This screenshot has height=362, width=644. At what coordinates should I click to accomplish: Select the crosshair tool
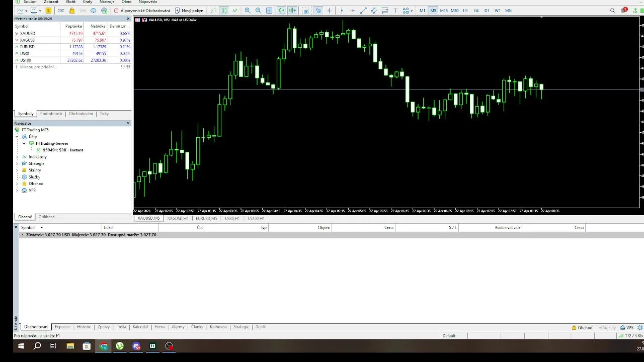pos(330,11)
